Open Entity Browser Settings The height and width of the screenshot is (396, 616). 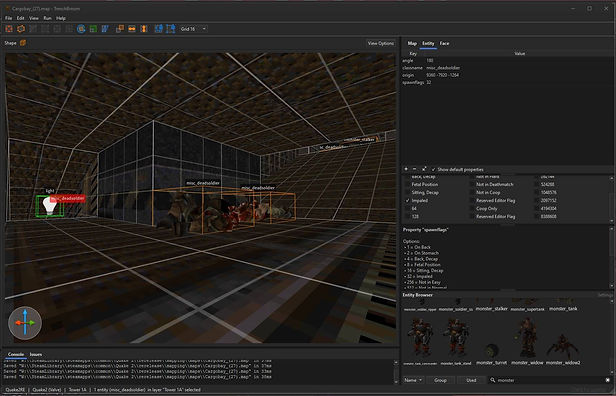coord(605,295)
